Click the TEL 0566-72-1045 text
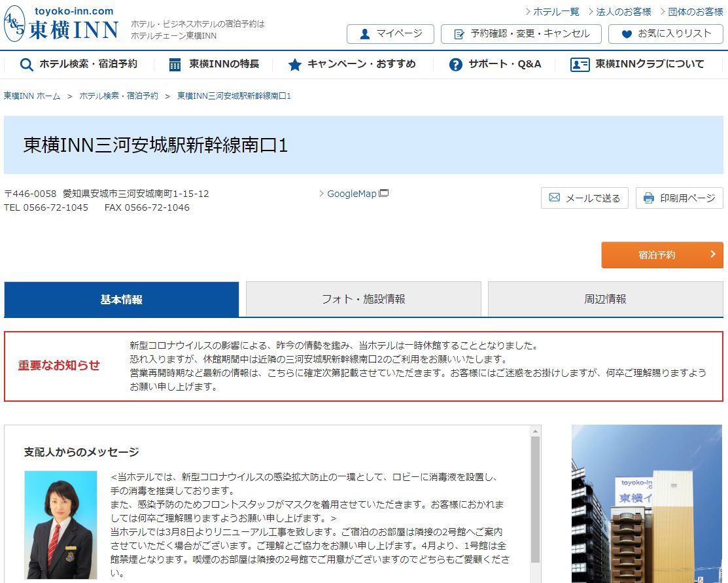This screenshot has width=728, height=583. 46,207
